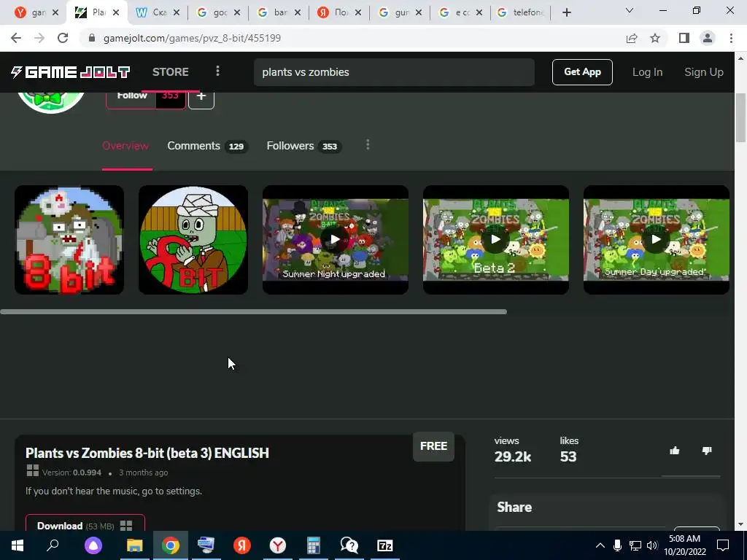Open Calculator from the taskbar

314,545
